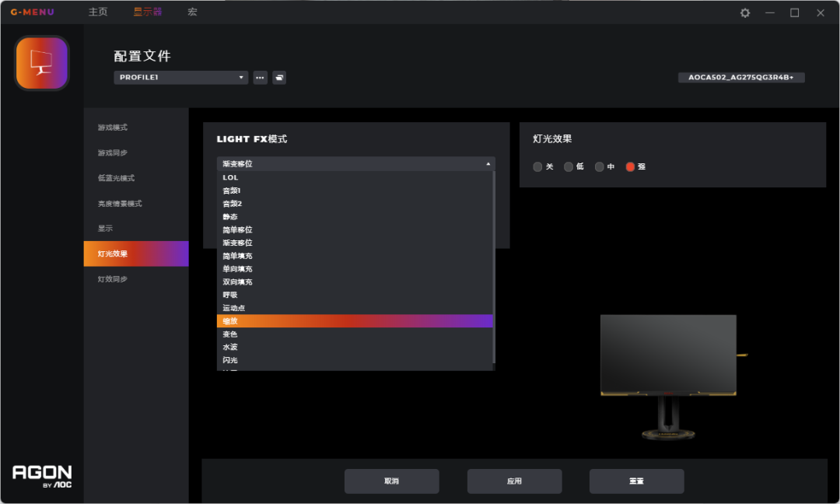Minimize the G-Menu window

pos(770,13)
